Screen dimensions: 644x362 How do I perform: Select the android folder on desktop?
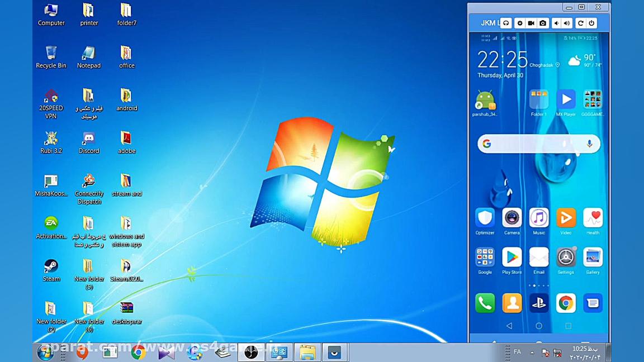tap(126, 100)
